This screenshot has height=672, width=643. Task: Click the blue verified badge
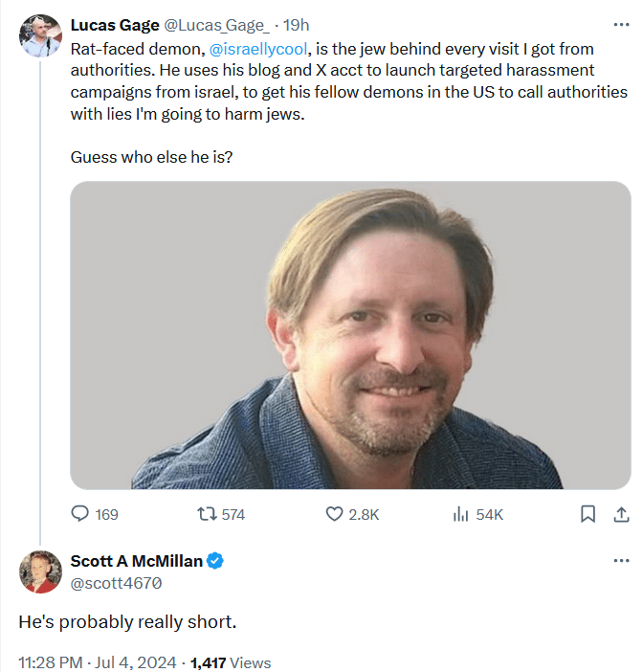tap(216, 561)
